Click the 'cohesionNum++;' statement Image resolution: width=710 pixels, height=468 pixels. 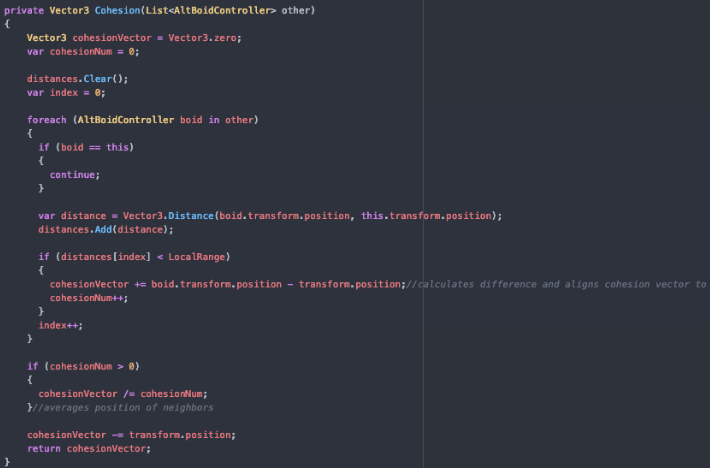[x=89, y=298]
